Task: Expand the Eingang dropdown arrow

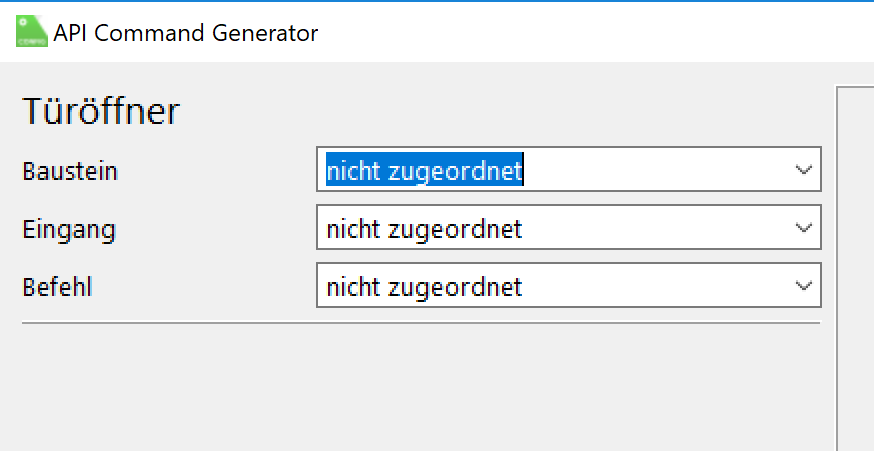Action: coord(803,229)
